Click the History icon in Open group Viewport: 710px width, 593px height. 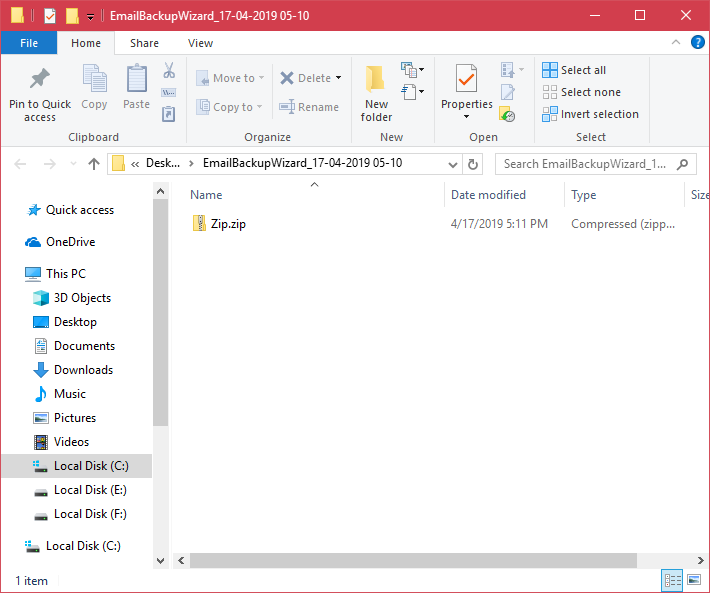coord(507,114)
